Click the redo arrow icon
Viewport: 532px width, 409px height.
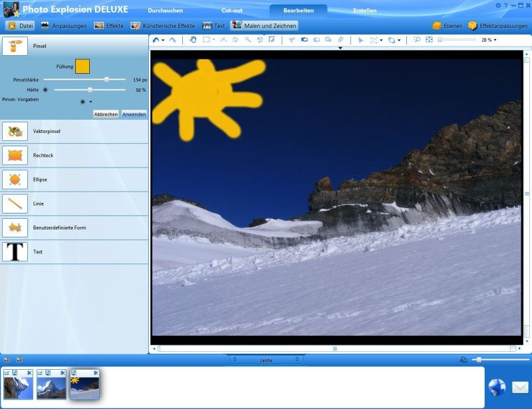click(173, 40)
